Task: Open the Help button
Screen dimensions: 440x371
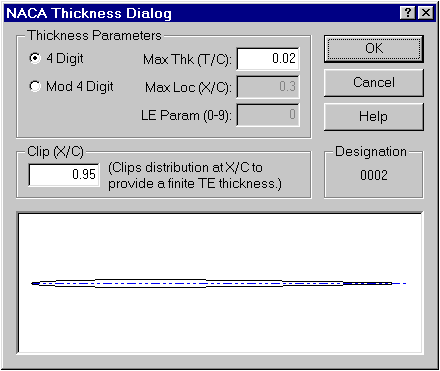Action: point(374,117)
